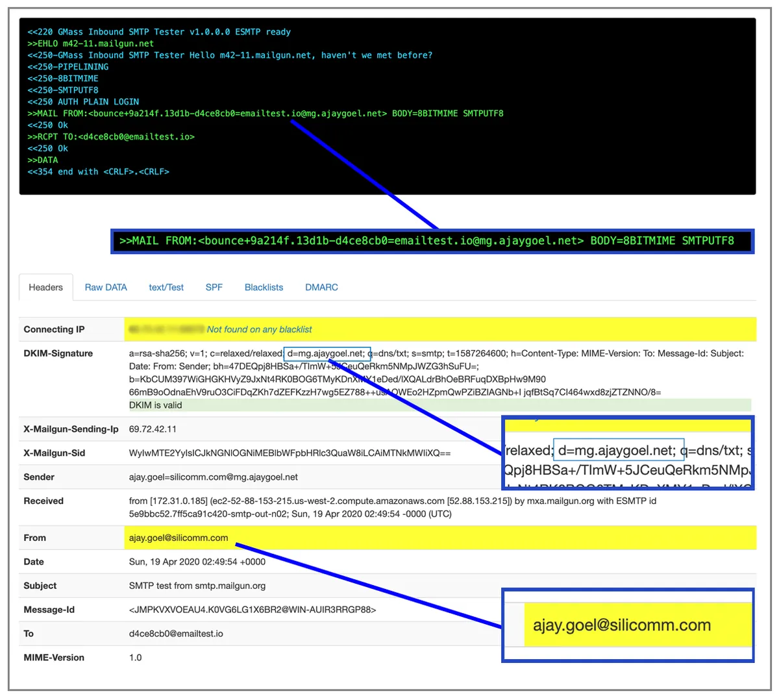Click the X-Mailgun-Sending-Ip value 69.72.42.11
Image resolution: width=779 pixels, height=700 pixels.
click(x=153, y=429)
